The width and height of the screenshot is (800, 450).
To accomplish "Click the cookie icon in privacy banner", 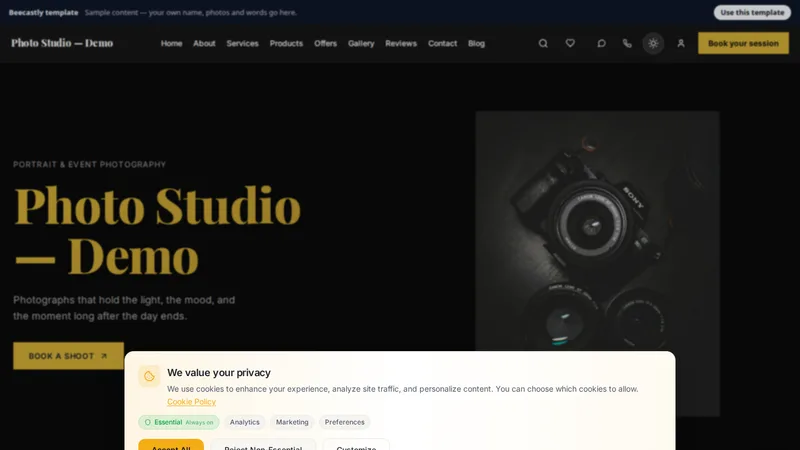I will (x=149, y=377).
